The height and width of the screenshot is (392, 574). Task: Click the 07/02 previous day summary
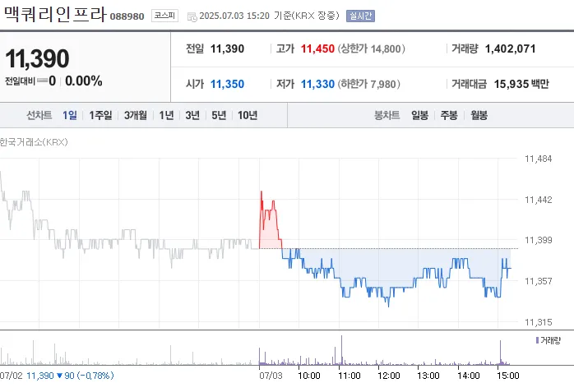(57, 376)
